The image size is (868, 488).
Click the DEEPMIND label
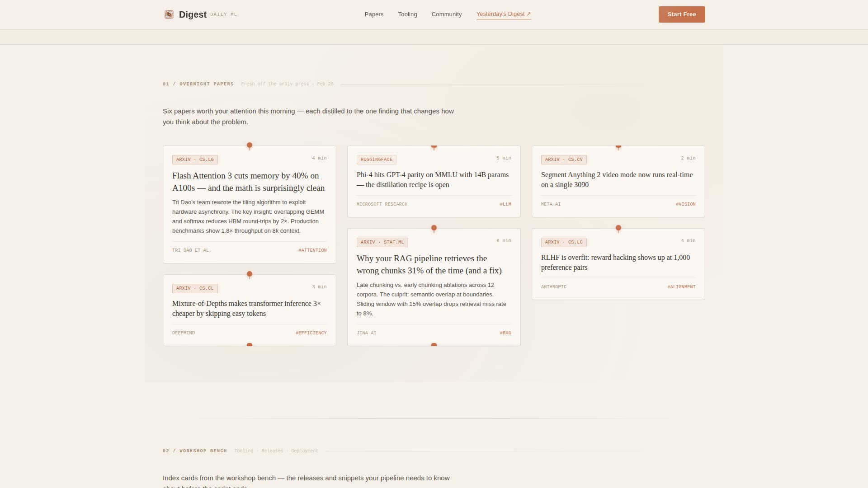pyautogui.click(x=183, y=333)
